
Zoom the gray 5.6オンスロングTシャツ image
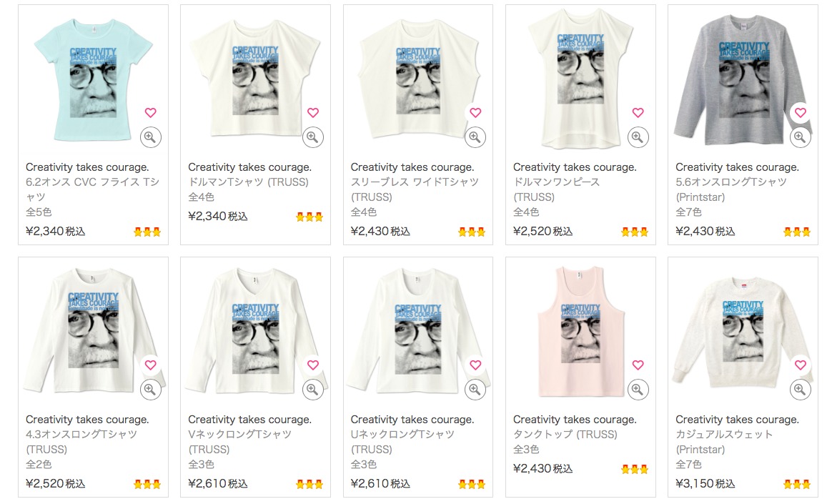coord(800,137)
